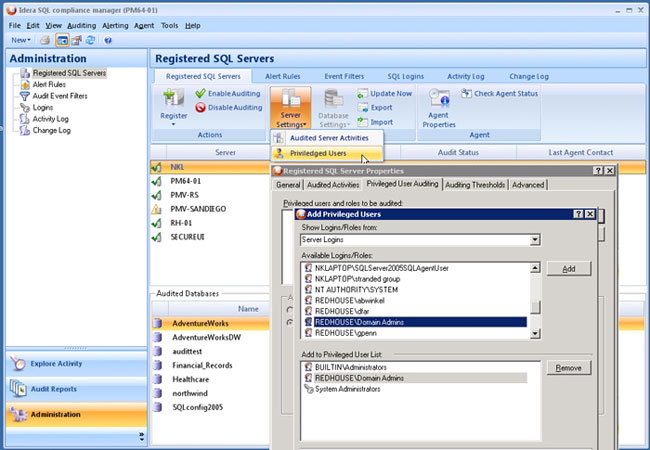The image size is (650, 450).
Task: Expand the Register dropdown arrow
Action: (174, 124)
